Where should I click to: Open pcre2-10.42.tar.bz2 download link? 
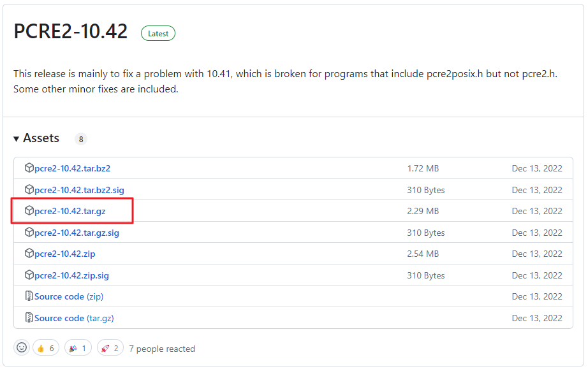coord(72,169)
